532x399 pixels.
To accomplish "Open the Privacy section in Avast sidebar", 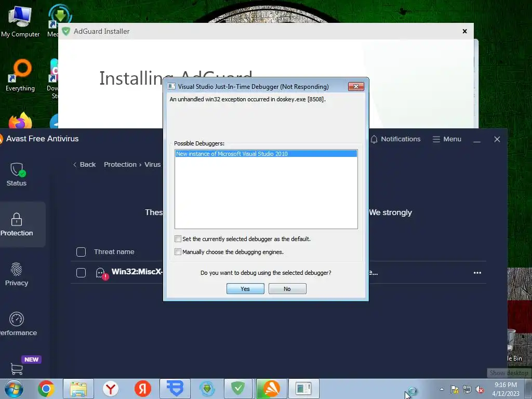I will 17,274.
